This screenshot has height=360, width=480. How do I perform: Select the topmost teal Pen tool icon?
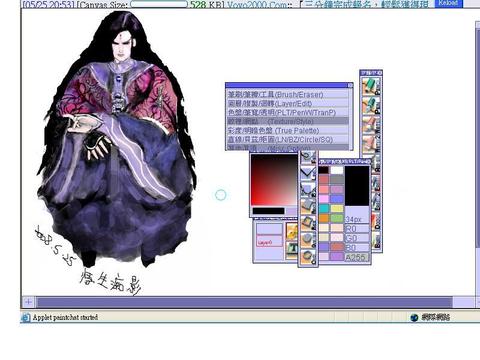[x=371, y=86]
